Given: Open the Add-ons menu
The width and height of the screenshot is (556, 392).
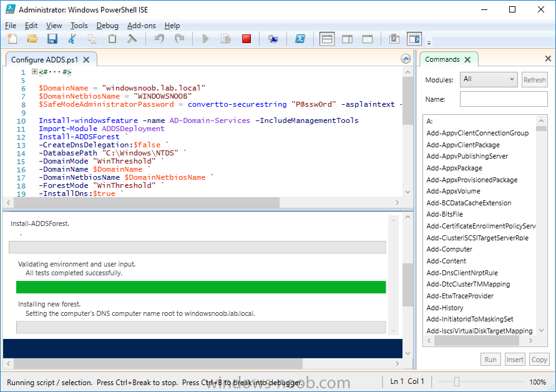Looking at the screenshot, I should [x=141, y=26].
